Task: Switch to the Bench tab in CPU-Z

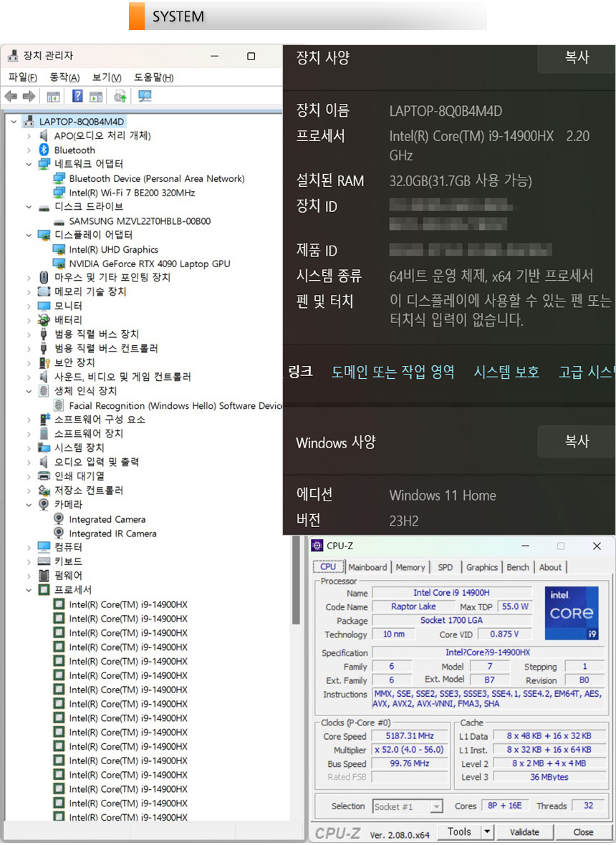Action: (518, 567)
